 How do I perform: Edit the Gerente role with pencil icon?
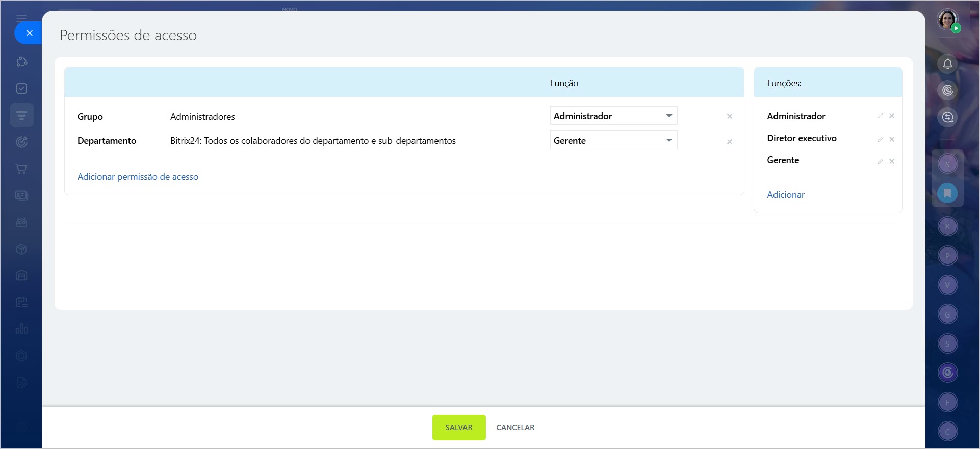pyautogui.click(x=880, y=161)
